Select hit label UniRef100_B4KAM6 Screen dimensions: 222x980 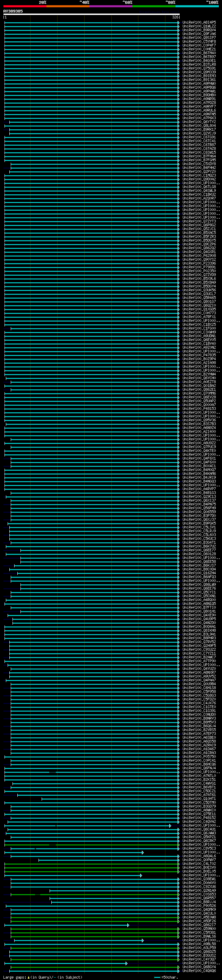(x=199, y=473)
